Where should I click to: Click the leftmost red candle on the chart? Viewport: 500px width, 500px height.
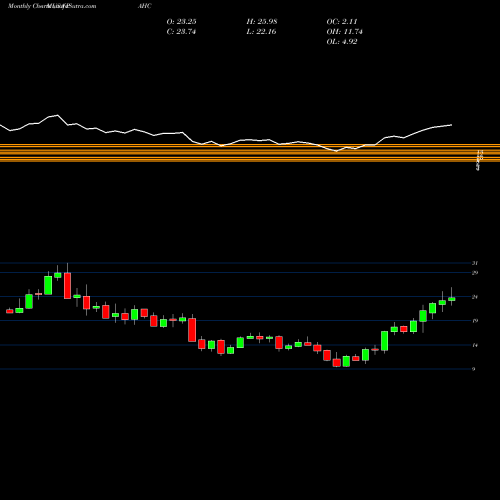coord(10,311)
